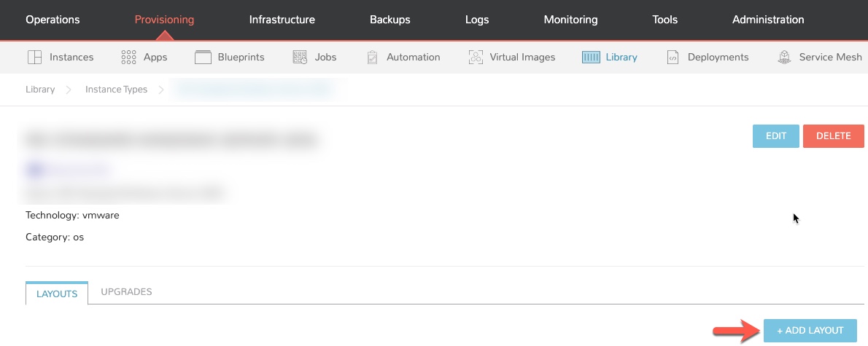Open Deployments section label
This screenshot has height=346, width=868.
(718, 57)
